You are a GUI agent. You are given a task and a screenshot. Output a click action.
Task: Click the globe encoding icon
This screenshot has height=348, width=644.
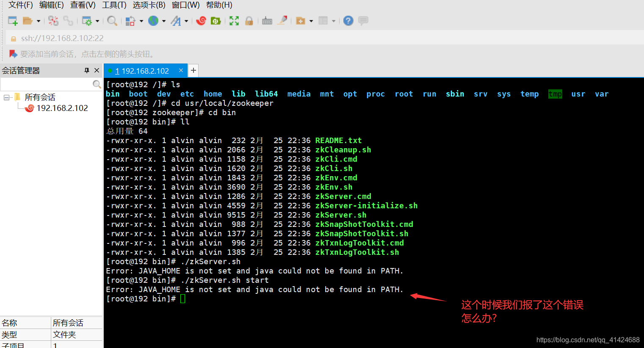[x=153, y=21]
